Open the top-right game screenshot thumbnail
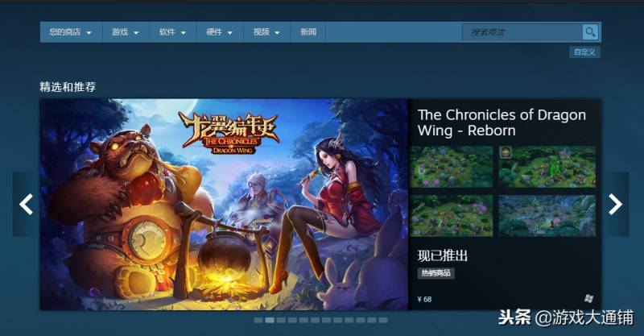Image resolution: width=644 pixels, height=336 pixels. [x=547, y=167]
